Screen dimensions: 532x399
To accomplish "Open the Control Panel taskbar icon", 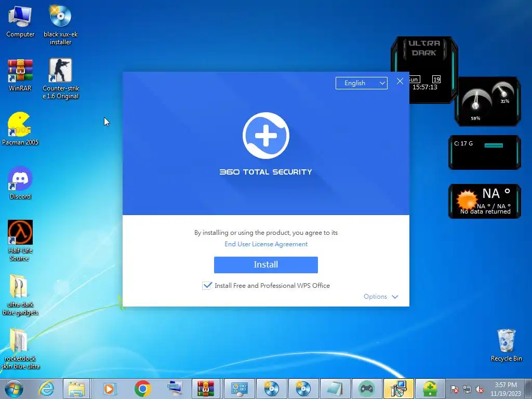I will 239,389.
